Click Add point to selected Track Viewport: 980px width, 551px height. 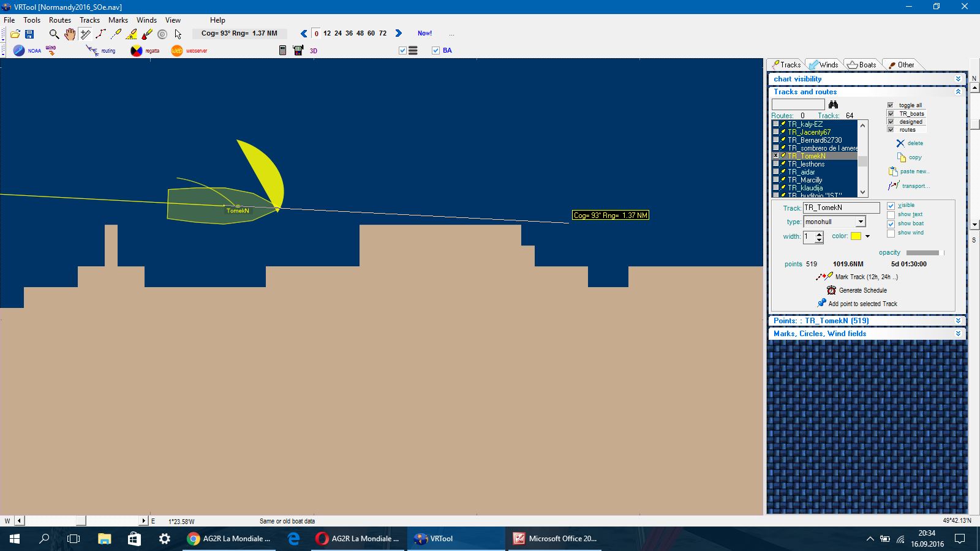tap(858, 304)
